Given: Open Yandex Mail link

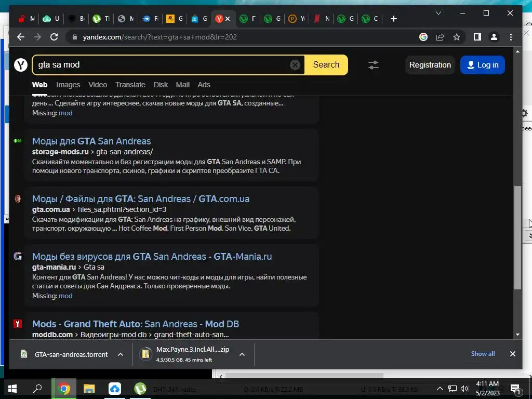Looking at the screenshot, I should click(182, 85).
